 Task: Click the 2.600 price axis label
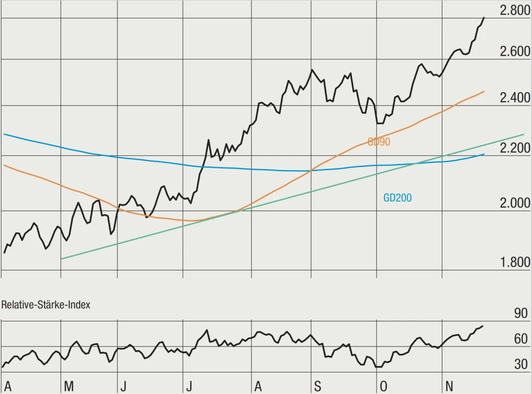(515, 52)
